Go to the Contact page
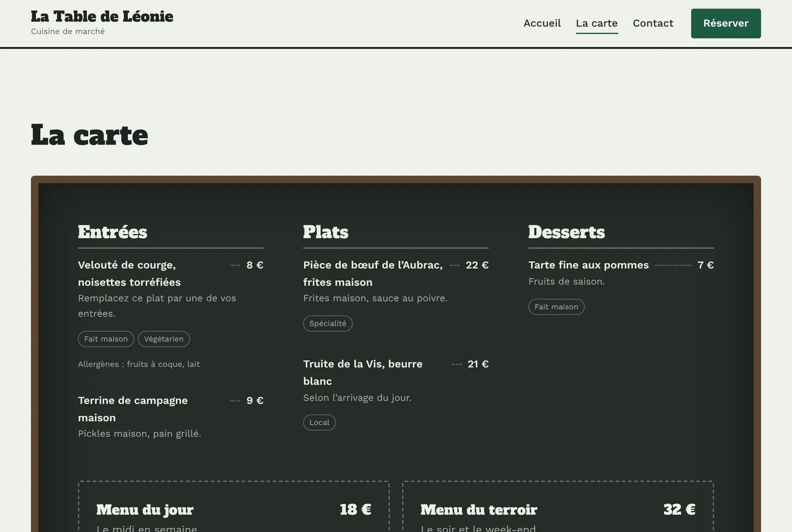 point(653,23)
